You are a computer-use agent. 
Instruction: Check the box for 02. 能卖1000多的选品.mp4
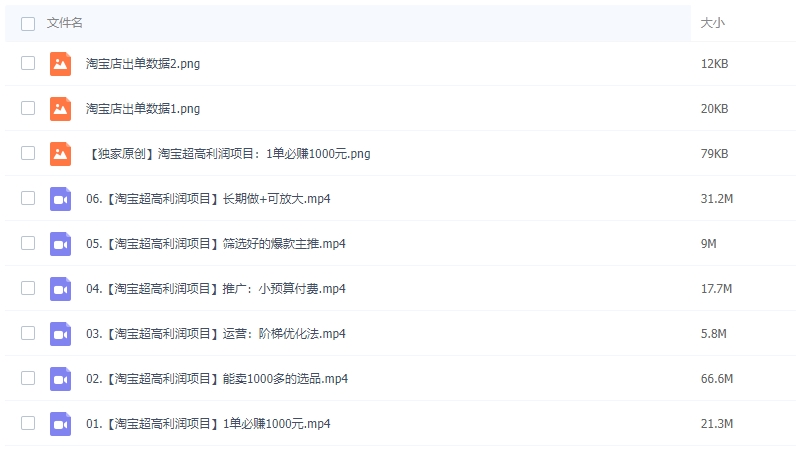[28, 378]
